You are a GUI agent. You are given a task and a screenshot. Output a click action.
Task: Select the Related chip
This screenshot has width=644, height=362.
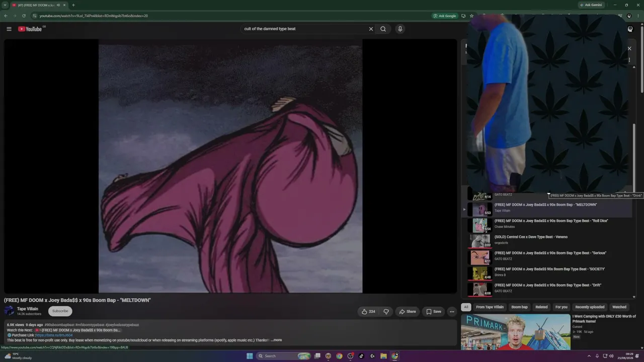pos(541,307)
